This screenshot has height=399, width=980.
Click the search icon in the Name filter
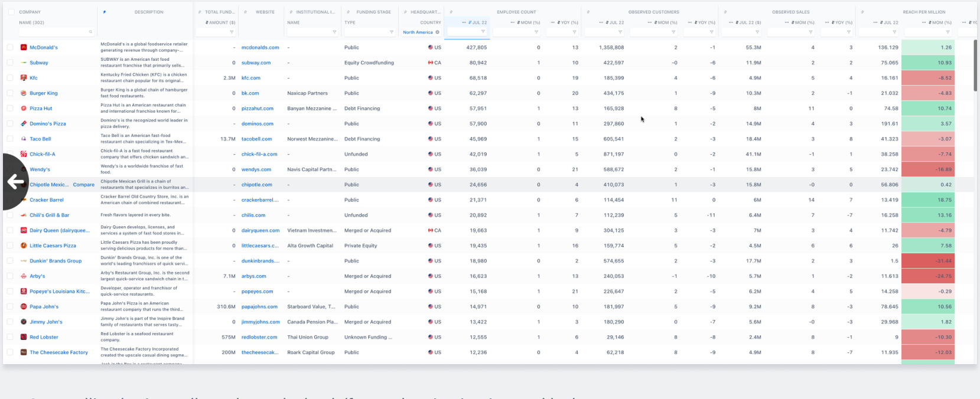point(90,32)
